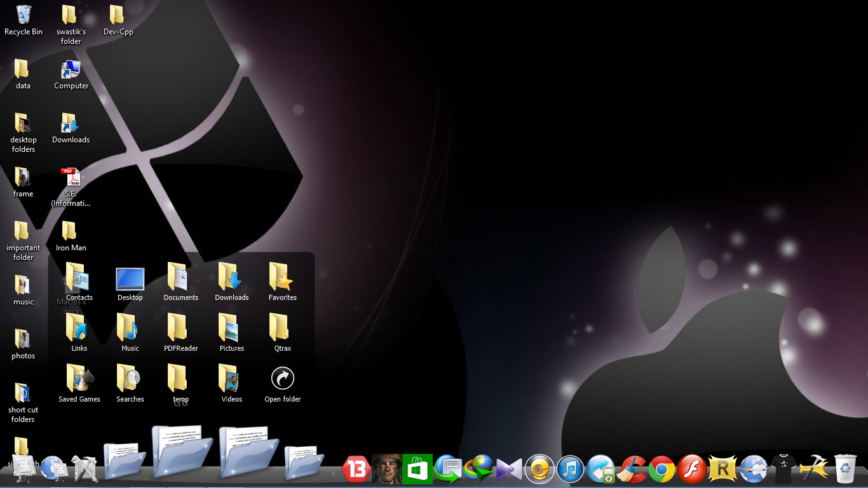868x488 pixels.
Task: Open the S.E. PDF document
Action: [70, 178]
